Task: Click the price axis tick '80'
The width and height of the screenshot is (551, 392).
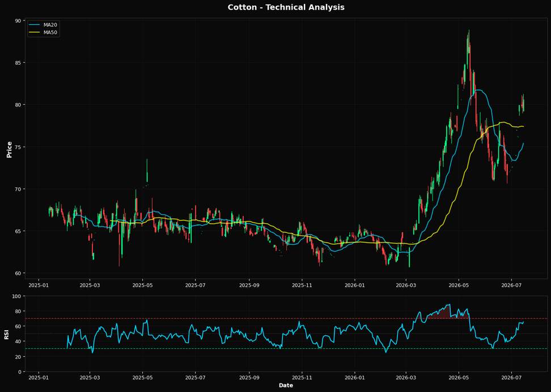Action: point(18,105)
